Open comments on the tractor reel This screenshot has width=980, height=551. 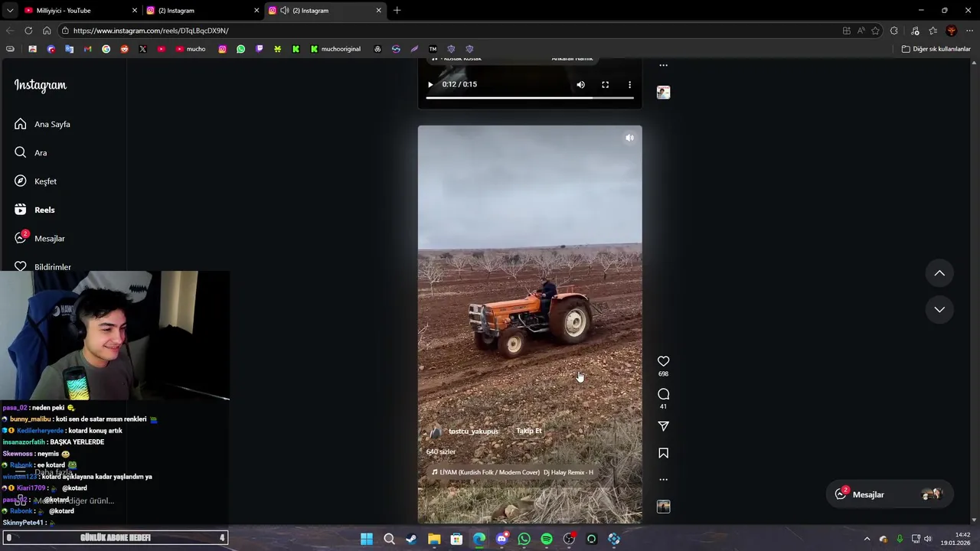coord(663,394)
